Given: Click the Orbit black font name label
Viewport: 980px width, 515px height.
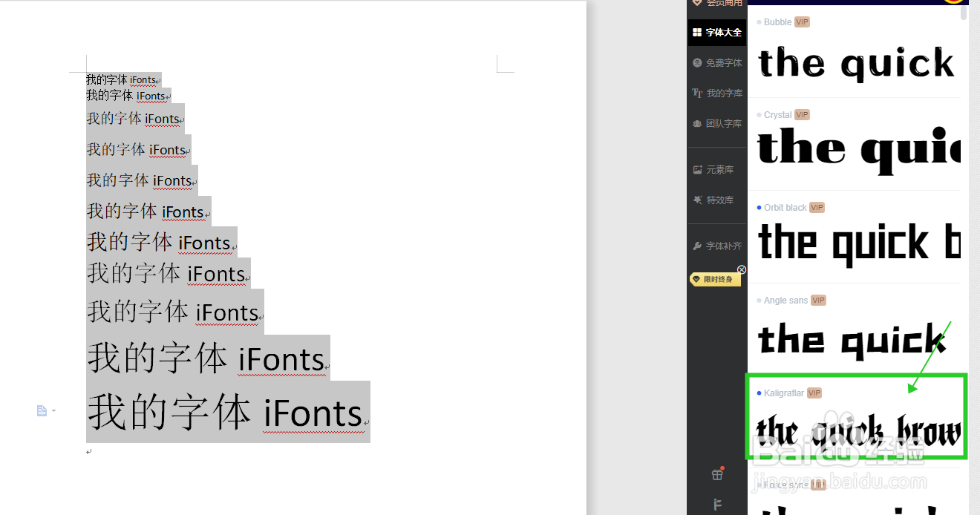Looking at the screenshot, I should click(x=785, y=208).
